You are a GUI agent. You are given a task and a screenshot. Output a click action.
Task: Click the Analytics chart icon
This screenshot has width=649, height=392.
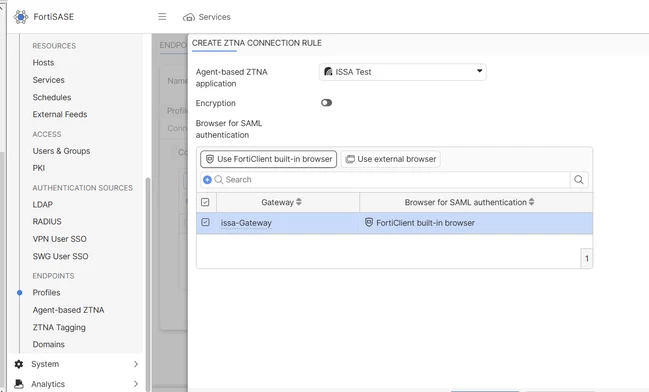[19, 384]
